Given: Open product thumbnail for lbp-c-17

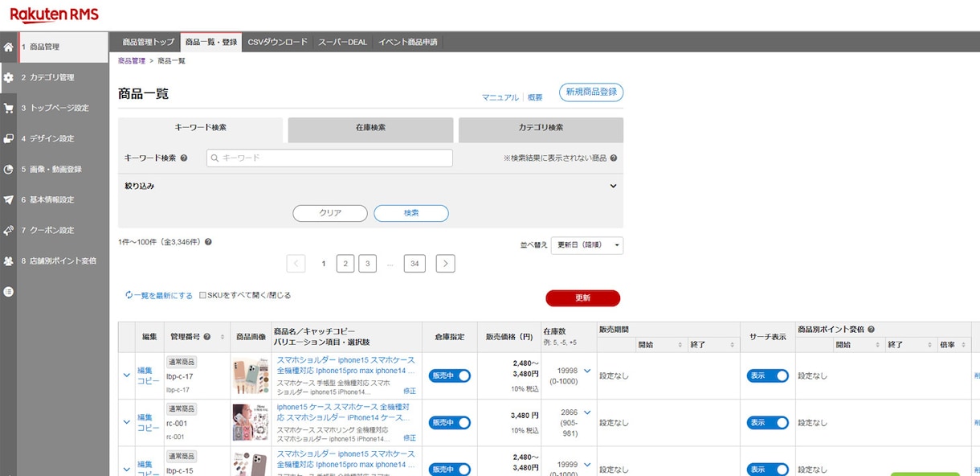Looking at the screenshot, I should click(251, 376).
